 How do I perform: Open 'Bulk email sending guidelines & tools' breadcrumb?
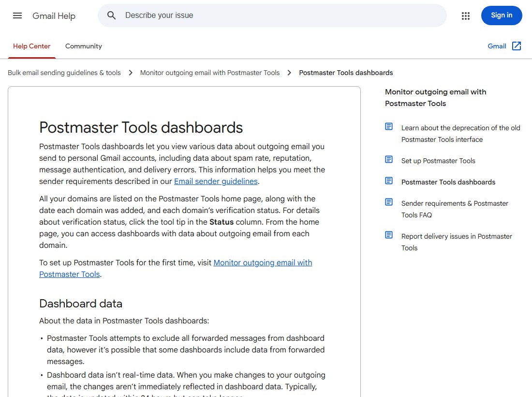coord(64,73)
